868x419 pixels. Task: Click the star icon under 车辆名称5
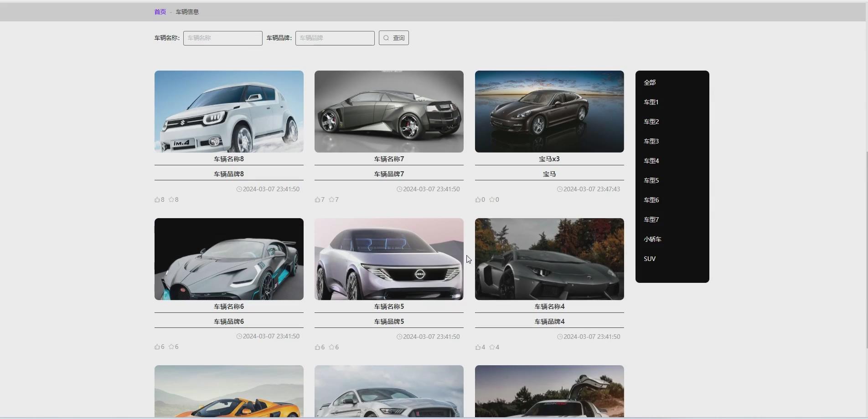pyautogui.click(x=331, y=347)
